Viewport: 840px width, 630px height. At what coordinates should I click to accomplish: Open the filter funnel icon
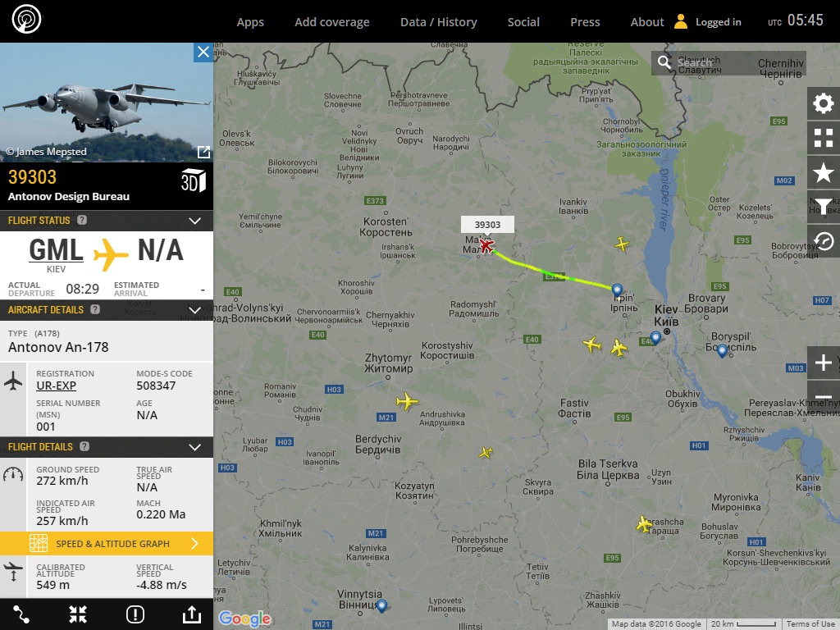(x=823, y=207)
